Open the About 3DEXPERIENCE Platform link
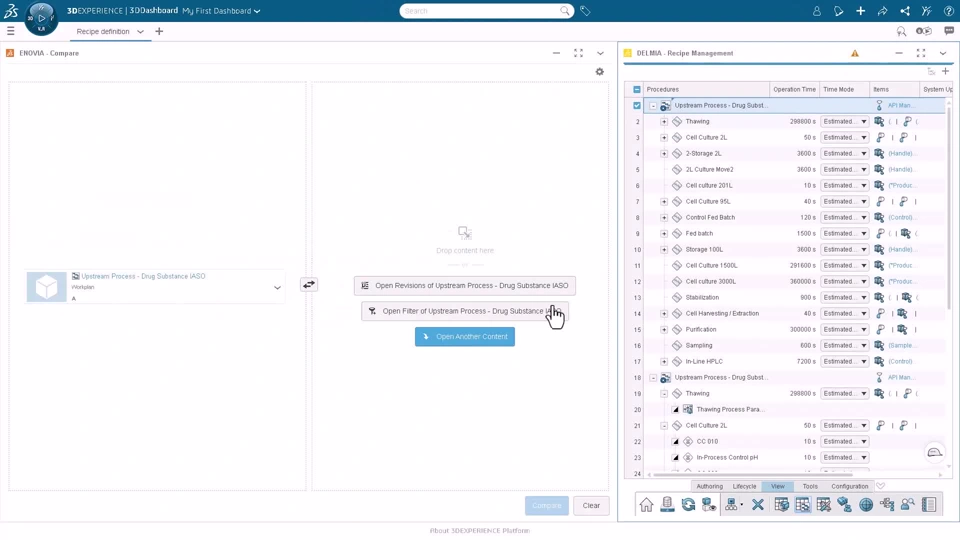960x540 pixels. [479, 531]
